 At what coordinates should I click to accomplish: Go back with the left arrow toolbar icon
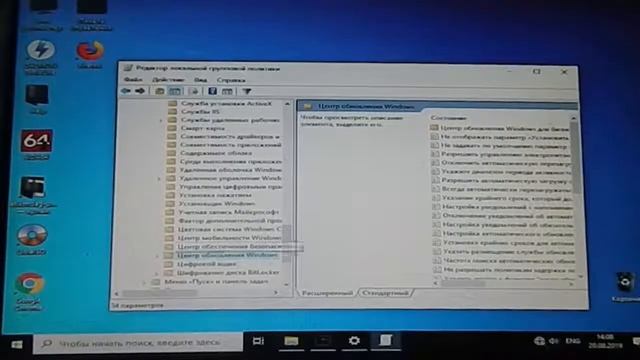pyautogui.click(x=126, y=91)
